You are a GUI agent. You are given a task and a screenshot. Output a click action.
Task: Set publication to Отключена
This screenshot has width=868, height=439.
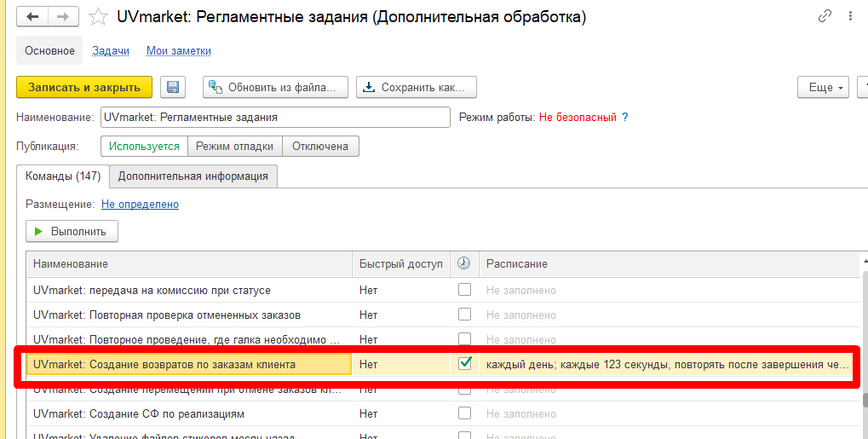coord(320,147)
